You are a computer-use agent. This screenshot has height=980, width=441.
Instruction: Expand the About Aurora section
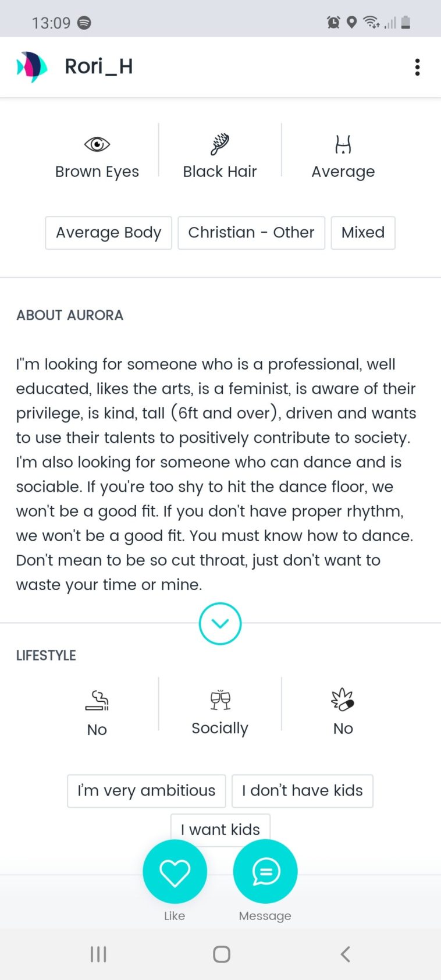pos(220,623)
